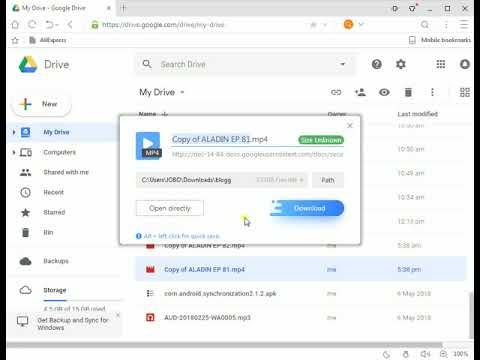Click the quick save tip info icon
480x360 pixels.
pos(139,236)
